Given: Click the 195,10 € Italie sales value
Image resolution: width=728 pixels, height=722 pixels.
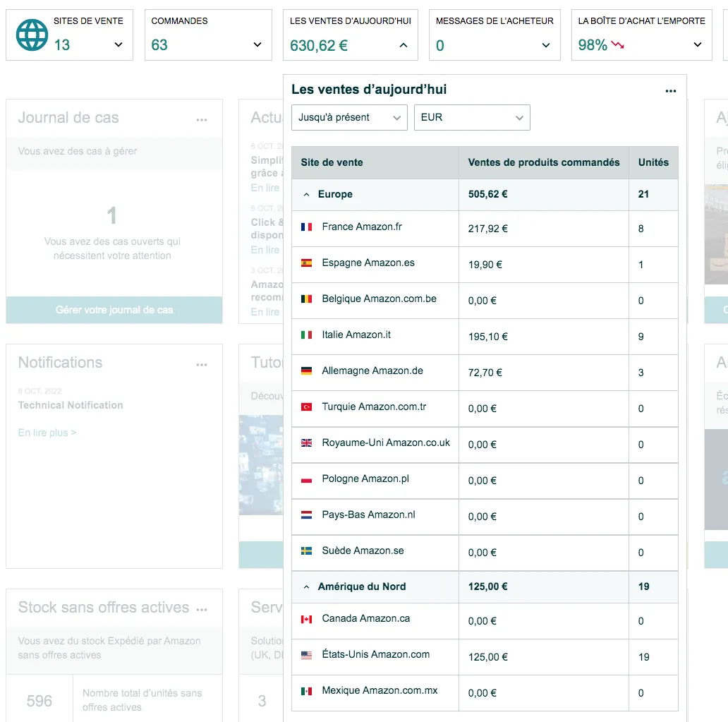Looking at the screenshot, I should (487, 337).
